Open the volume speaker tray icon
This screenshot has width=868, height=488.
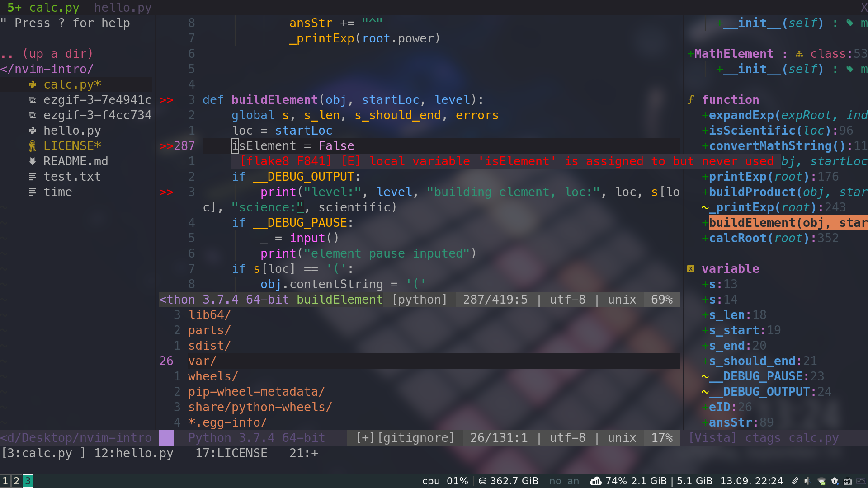click(x=808, y=481)
